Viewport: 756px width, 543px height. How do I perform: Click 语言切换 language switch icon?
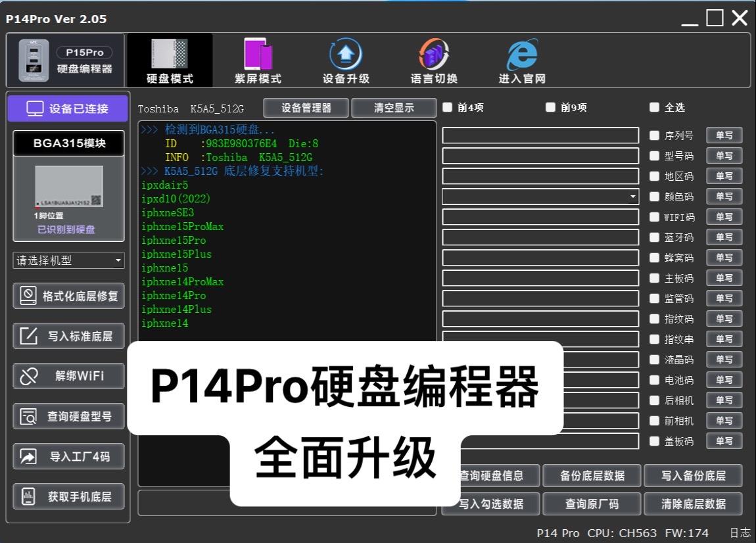pyautogui.click(x=434, y=54)
